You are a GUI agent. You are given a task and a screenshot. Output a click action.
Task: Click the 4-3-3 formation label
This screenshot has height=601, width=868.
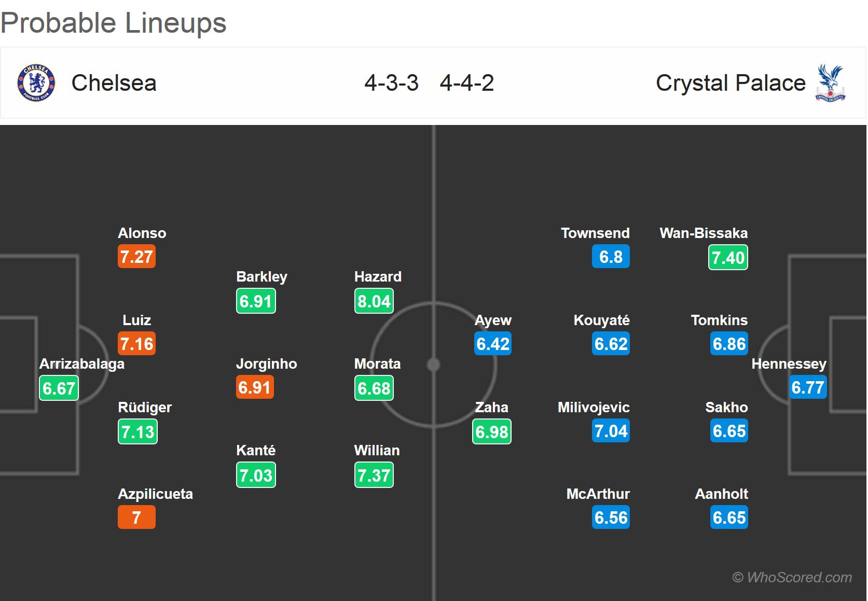tap(391, 83)
